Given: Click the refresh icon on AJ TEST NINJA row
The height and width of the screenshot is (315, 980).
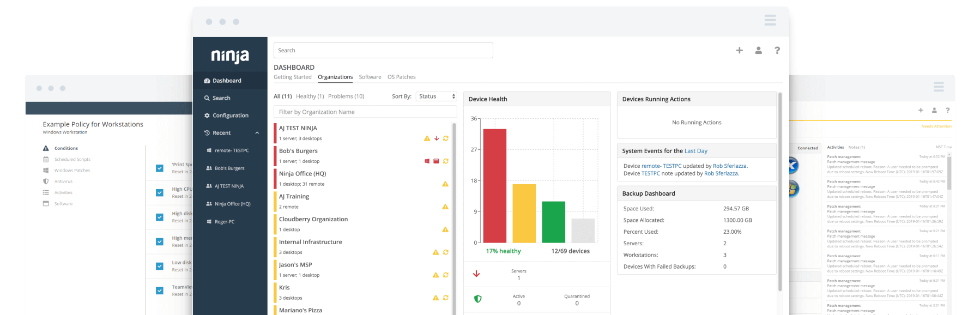Looking at the screenshot, I should tap(445, 138).
